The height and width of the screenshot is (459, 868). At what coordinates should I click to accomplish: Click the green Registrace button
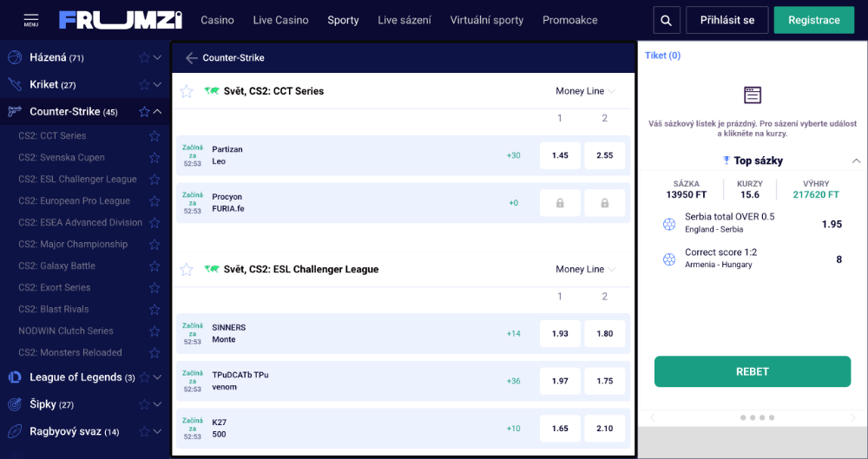(x=814, y=20)
